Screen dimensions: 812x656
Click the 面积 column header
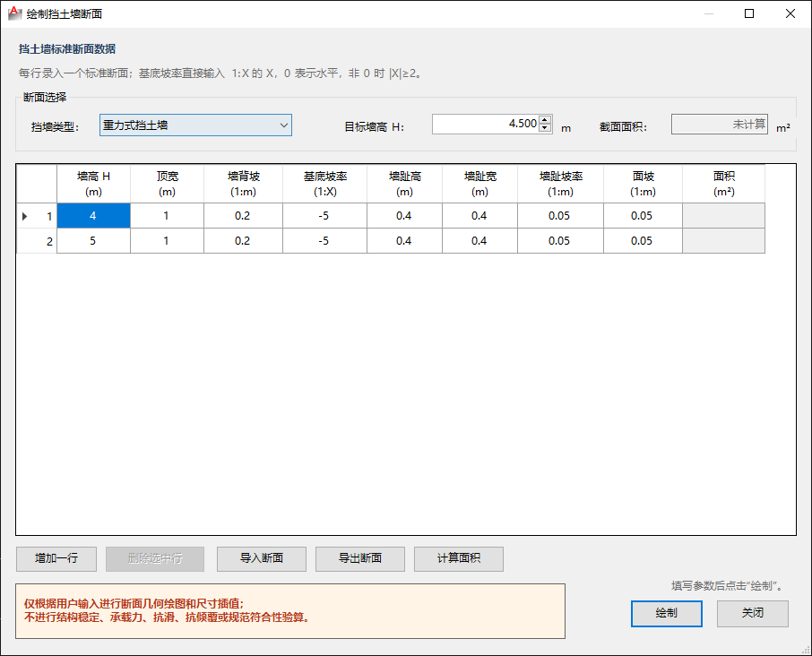[x=723, y=184]
